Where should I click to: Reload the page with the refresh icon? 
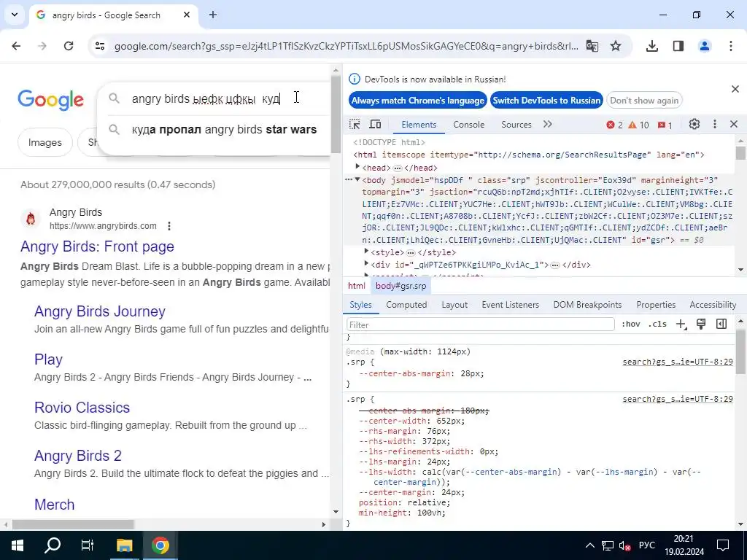pyautogui.click(x=69, y=46)
